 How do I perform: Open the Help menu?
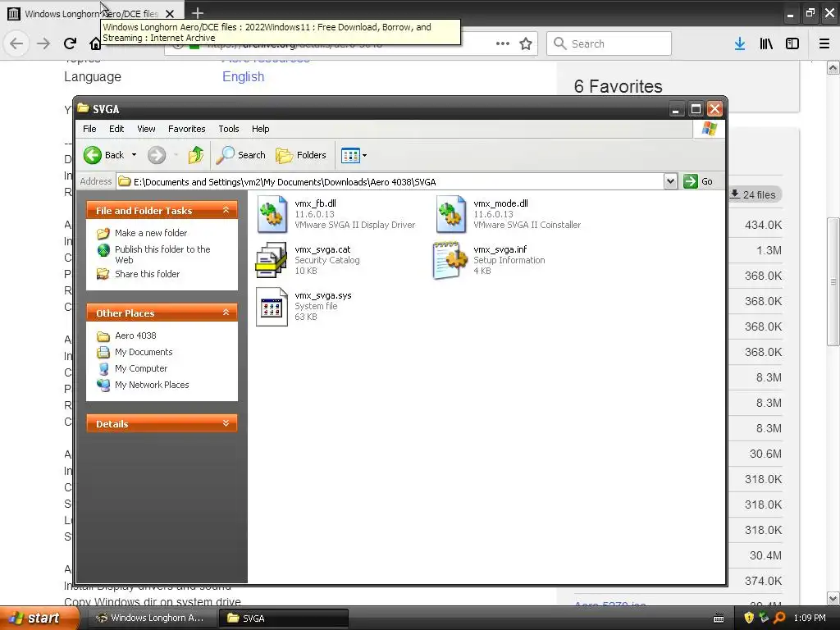click(x=260, y=129)
